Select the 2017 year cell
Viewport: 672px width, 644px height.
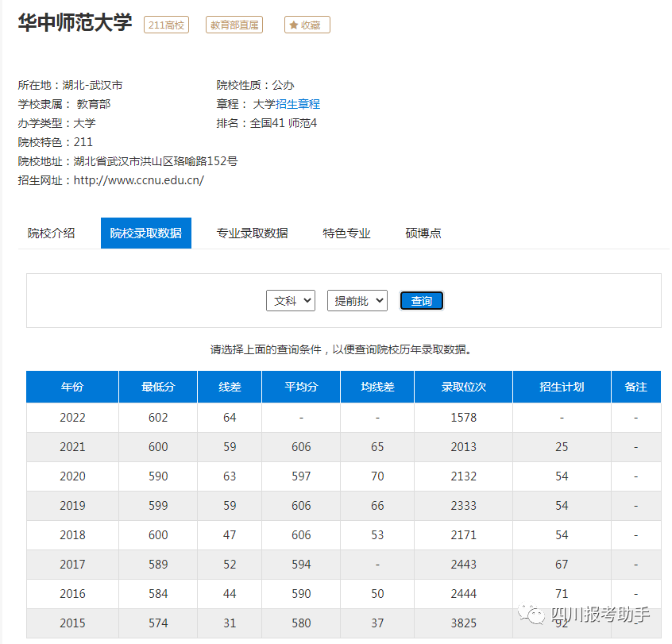pos(72,565)
